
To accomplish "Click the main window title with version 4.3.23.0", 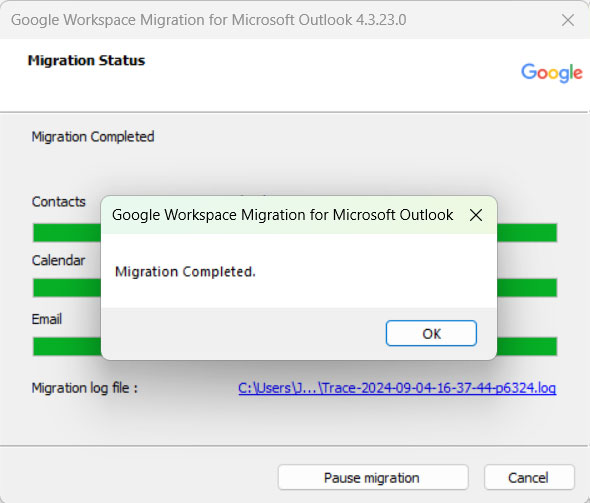I will [208, 20].
